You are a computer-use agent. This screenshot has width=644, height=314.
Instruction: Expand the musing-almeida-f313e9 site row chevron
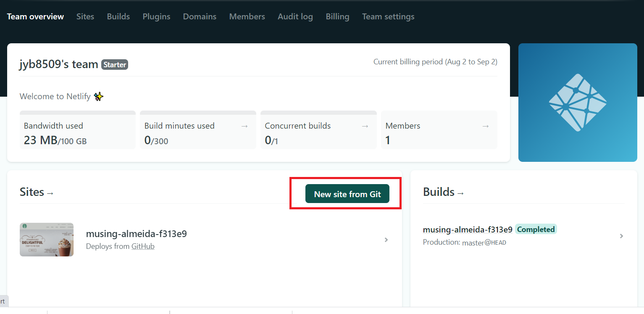click(x=386, y=240)
